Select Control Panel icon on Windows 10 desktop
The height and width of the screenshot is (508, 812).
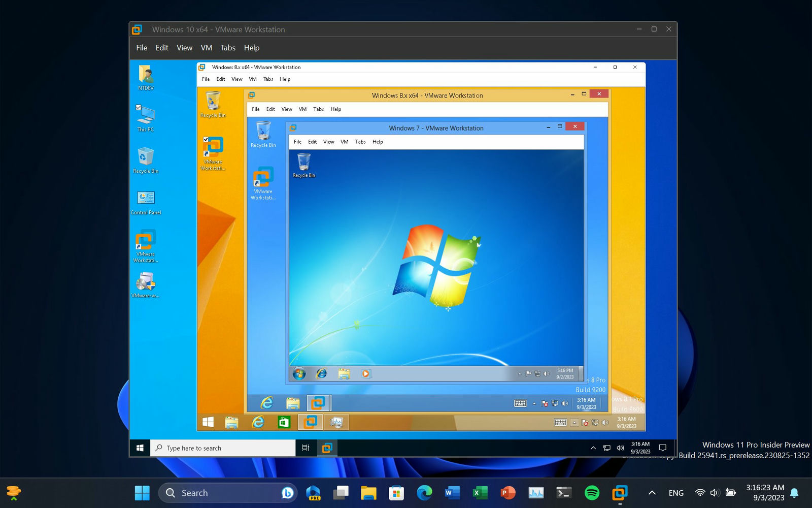pyautogui.click(x=146, y=202)
